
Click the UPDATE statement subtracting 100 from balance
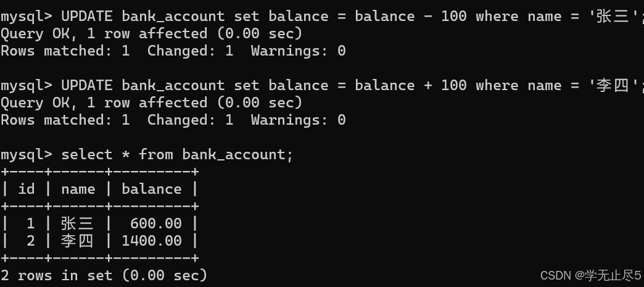(321, 17)
